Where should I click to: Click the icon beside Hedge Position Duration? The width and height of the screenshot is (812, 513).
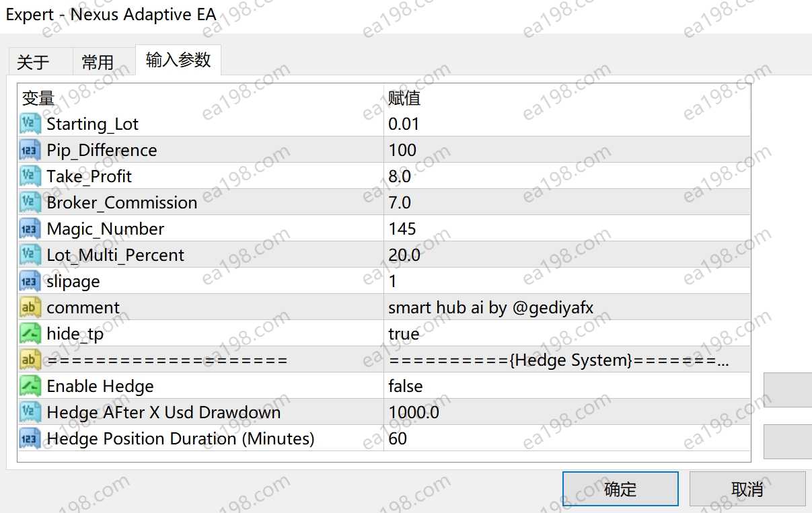31,438
